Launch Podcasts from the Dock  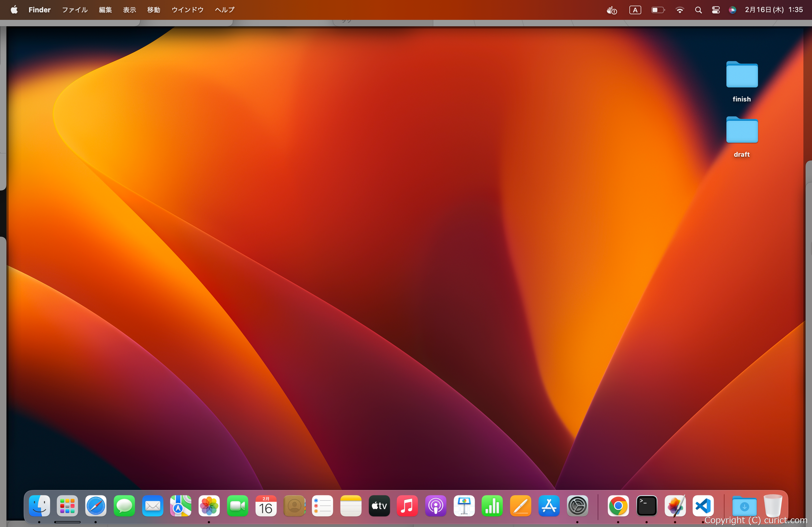coord(436,506)
